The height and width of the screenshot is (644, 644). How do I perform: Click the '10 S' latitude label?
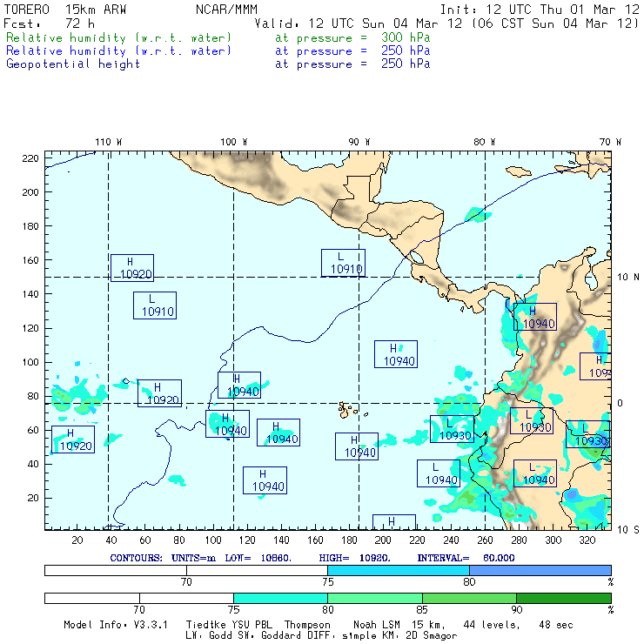point(628,530)
